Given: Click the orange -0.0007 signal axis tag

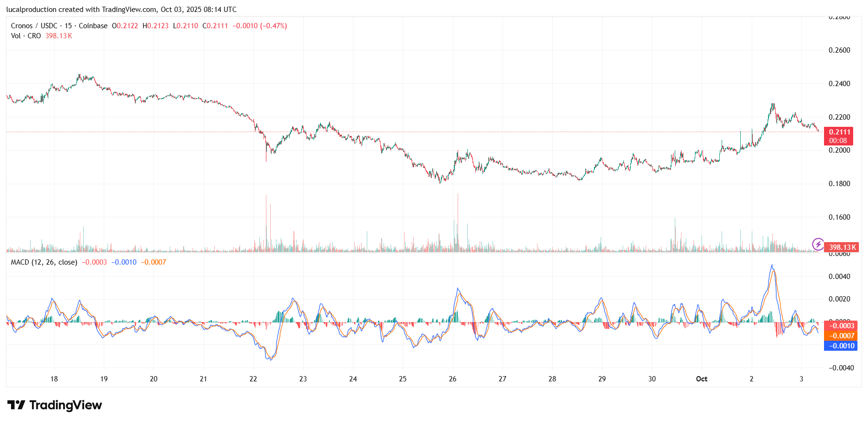Looking at the screenshot, I should pos(841,336).
